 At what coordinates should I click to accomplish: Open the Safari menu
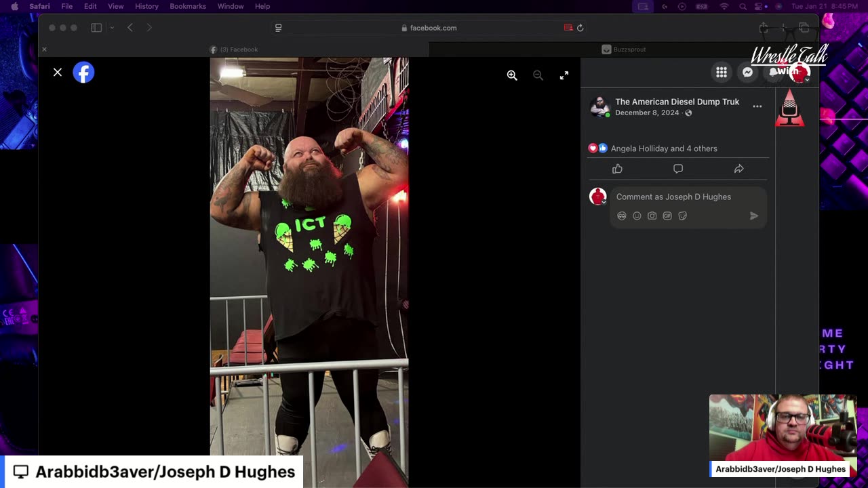[39, 6]
